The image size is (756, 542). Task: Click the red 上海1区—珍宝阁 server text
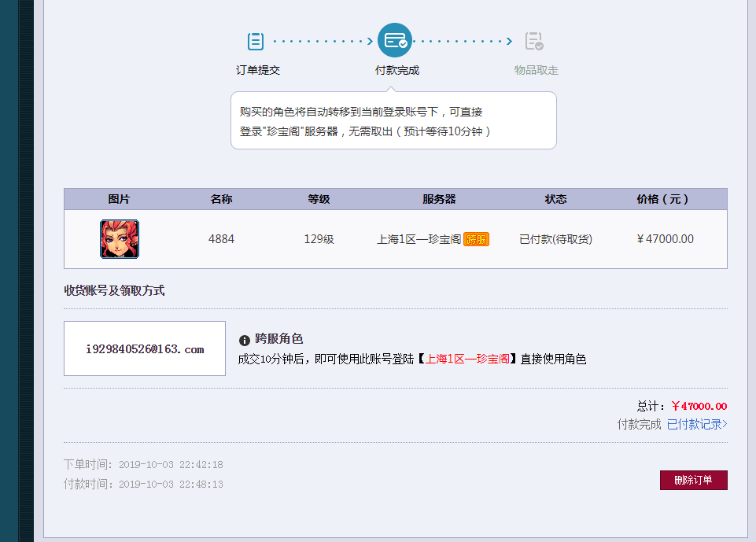[x=467, y=359]
